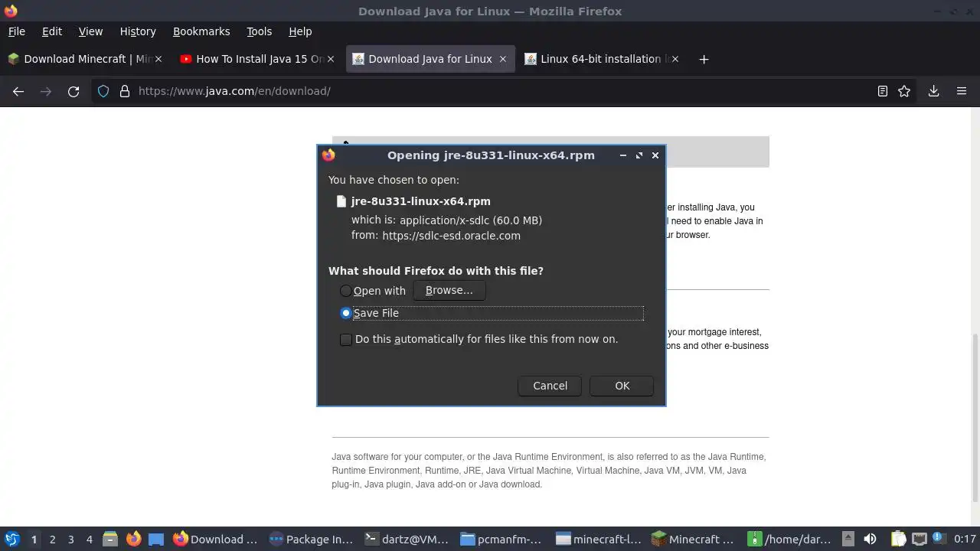Click the https://sdlc-esd.oracle.com source text

tap(451, 236)
